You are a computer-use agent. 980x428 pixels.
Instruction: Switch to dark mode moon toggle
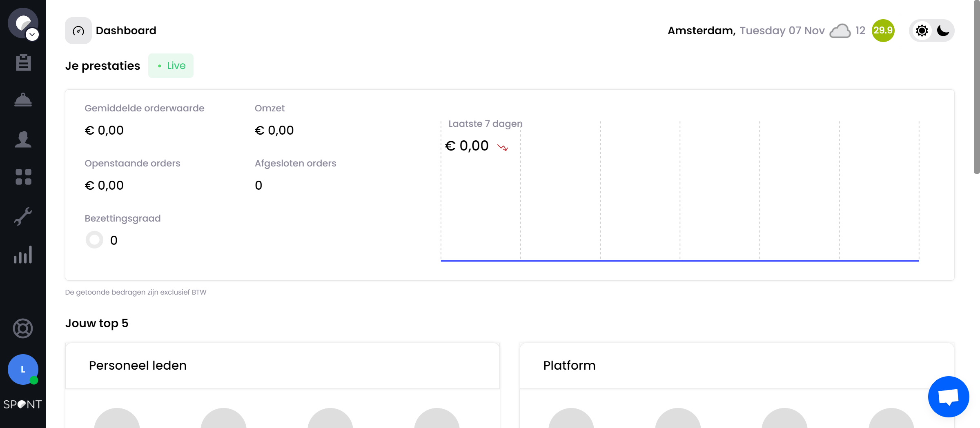pos(943,31)
